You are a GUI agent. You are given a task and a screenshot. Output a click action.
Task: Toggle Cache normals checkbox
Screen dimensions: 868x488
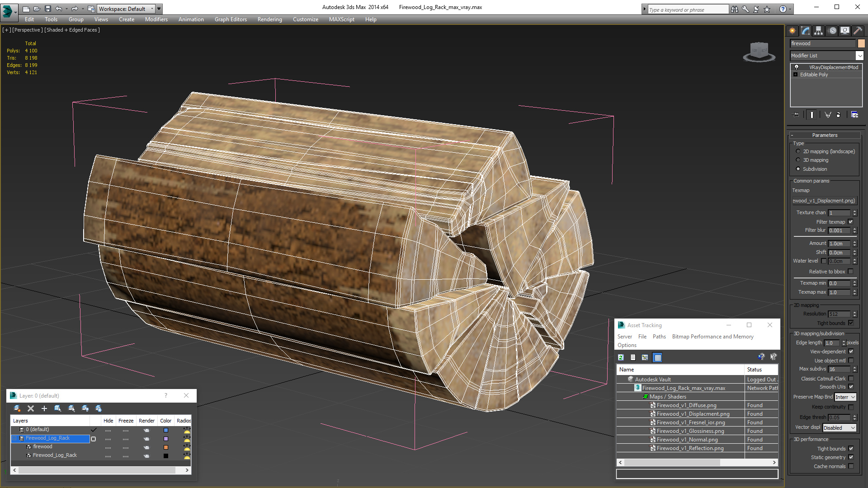tap(851, 466)
